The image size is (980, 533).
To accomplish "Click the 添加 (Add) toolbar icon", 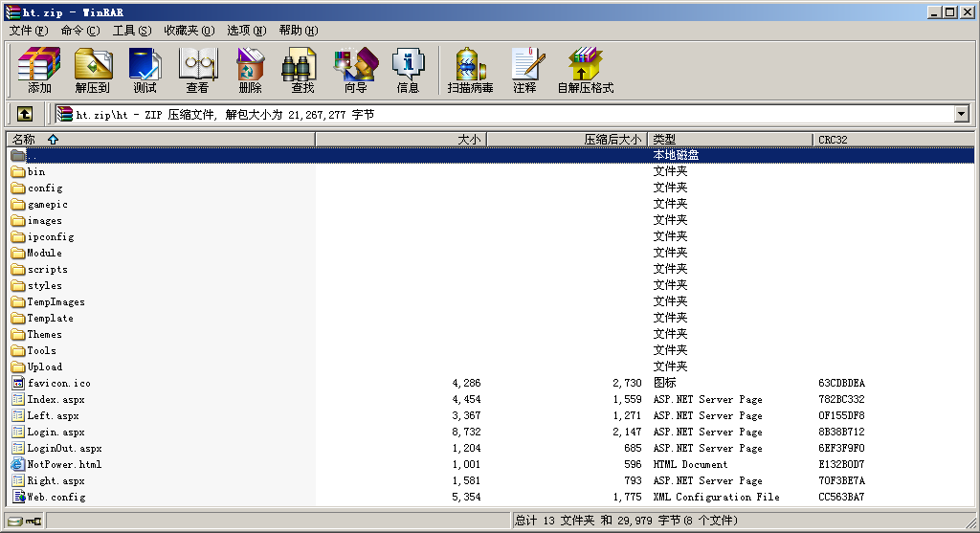I will pyautogui.click(x=39, y=71).
